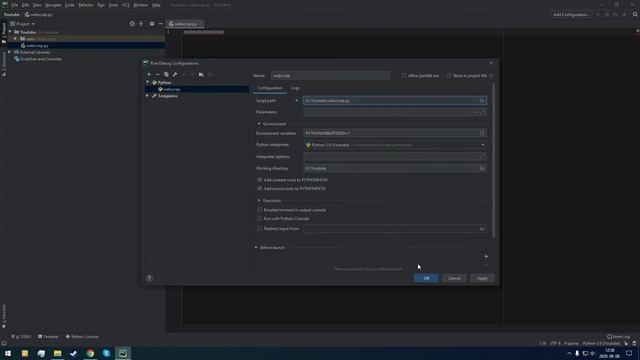The width and height of the screenshot is (640, 360).
Task: Select webscrap.py in project tree
Action: pos(37,46)
